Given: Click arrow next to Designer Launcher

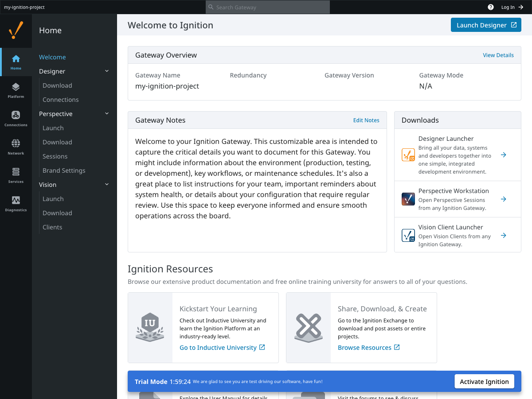Looking at the screenshot, I should tap(504, 155).
